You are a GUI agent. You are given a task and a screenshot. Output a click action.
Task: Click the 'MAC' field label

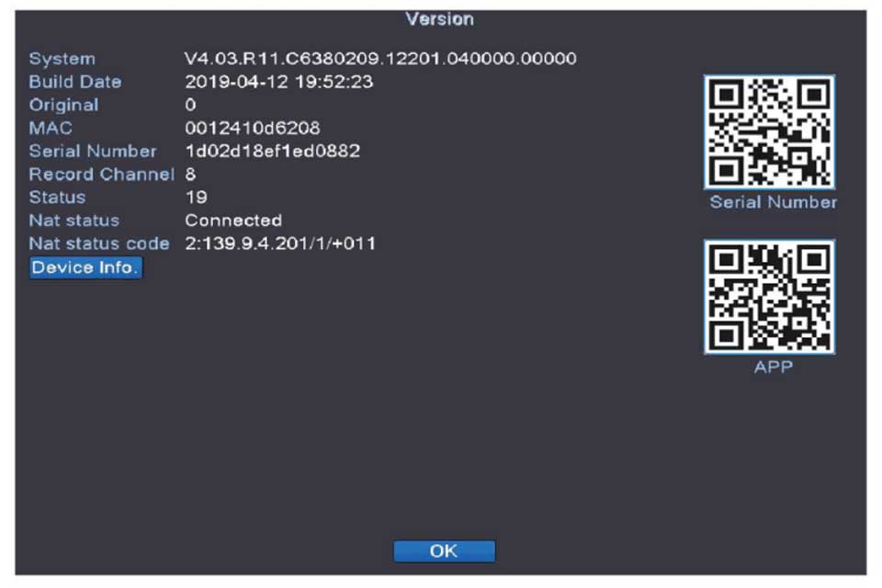(51, 129)
